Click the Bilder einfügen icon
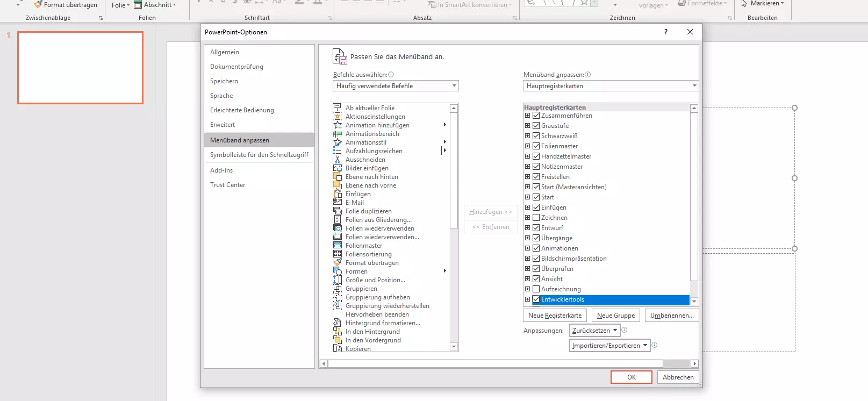This screenshot has width=868, height=401. (338, 168)
